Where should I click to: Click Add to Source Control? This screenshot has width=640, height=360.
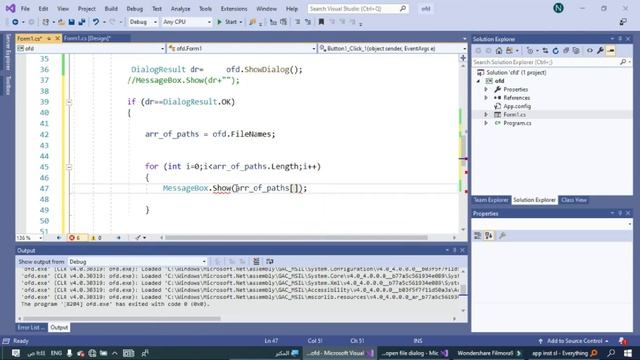574,341
